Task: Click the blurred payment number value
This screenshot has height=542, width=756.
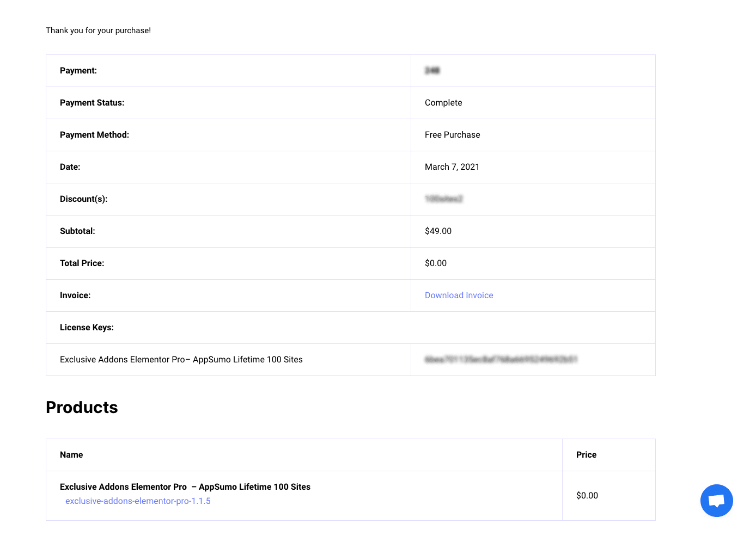Action: (x=432, y=71)
